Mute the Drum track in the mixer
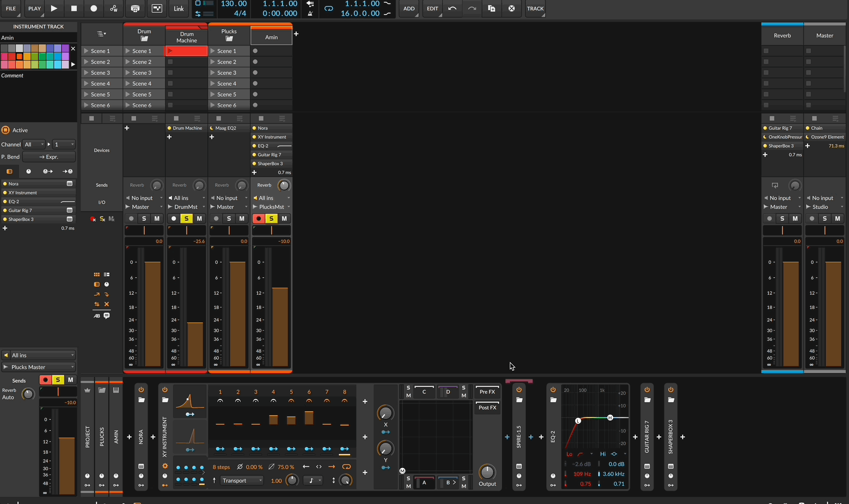The image size is (849, 504). [157, 218]
